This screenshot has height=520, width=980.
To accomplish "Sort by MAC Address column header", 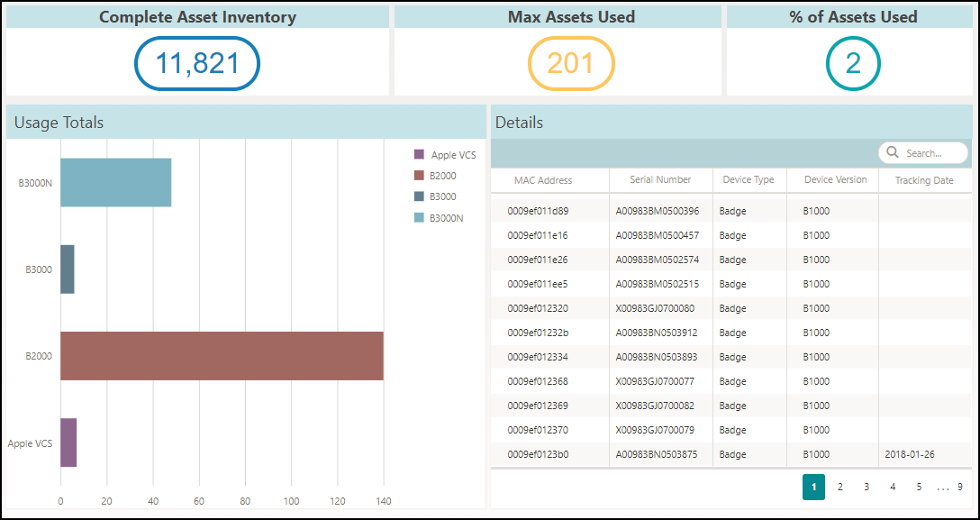I will click(x=543, y=180).
